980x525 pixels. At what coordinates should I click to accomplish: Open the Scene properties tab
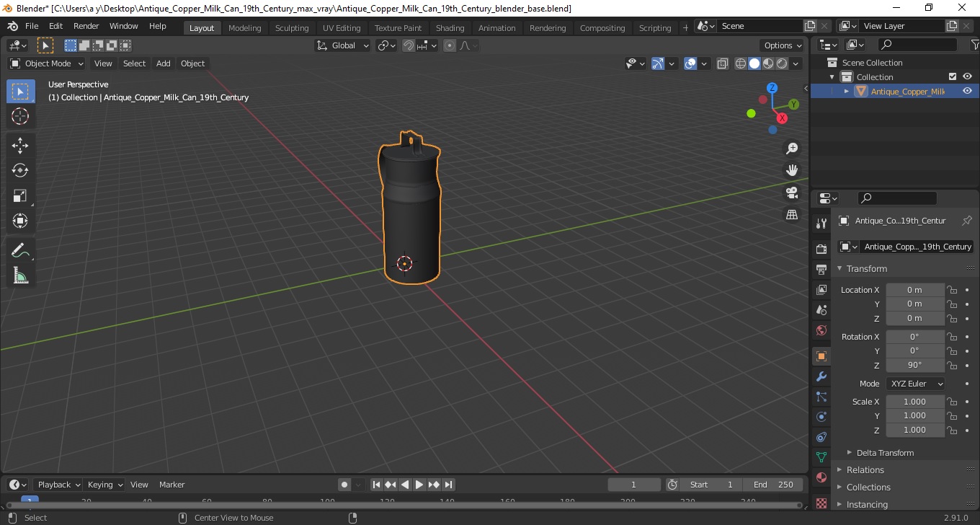[821, 310]
